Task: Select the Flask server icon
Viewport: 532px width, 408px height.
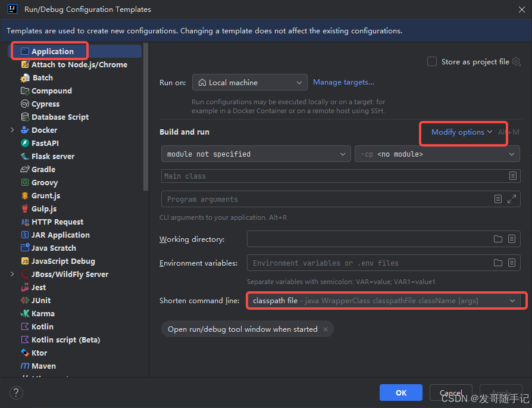Action: [x=25, y=156]
